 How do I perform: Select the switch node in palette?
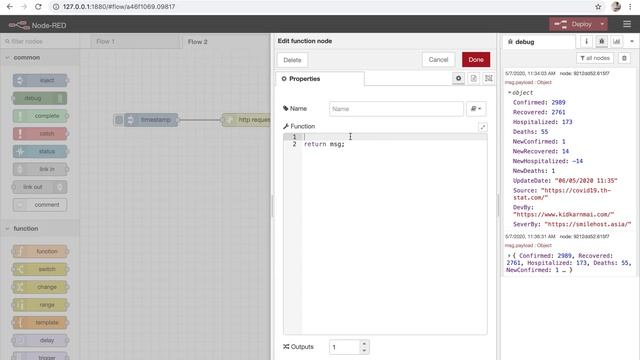40,269
